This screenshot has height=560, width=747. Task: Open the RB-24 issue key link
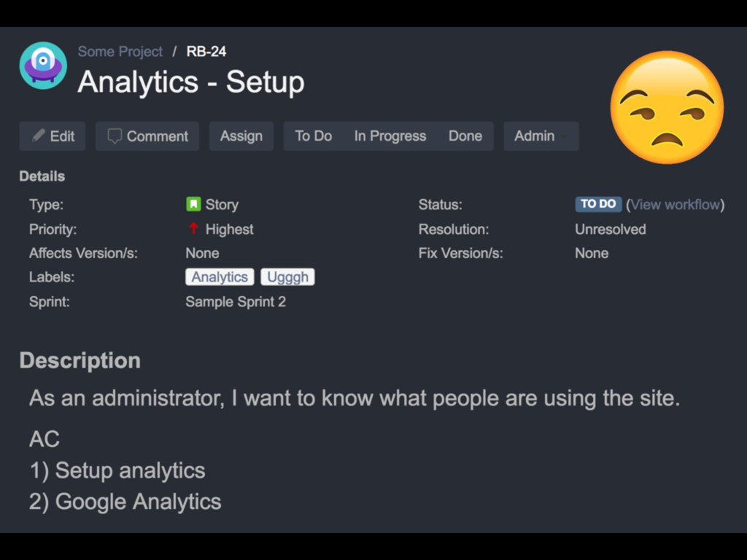coord(206,52)
